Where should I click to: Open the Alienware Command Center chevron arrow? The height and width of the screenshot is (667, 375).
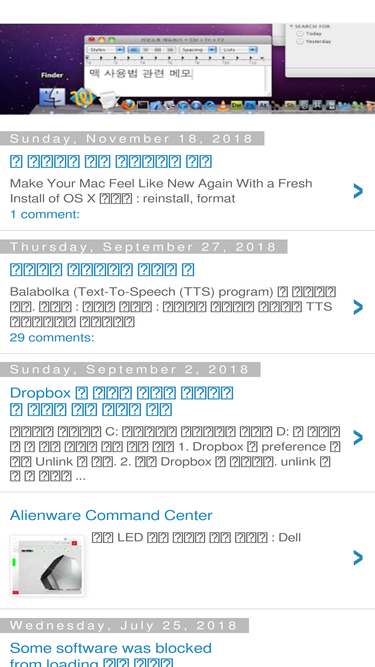point(358,557)
